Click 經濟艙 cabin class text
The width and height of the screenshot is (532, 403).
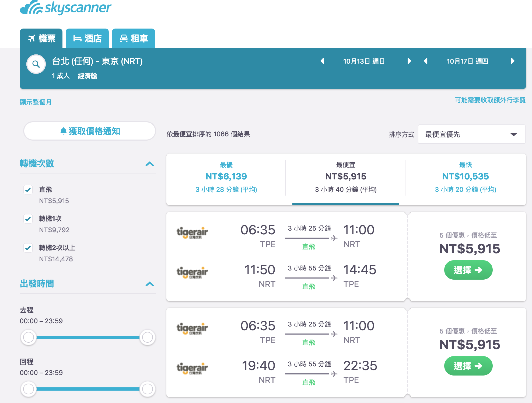coord(87,76)
